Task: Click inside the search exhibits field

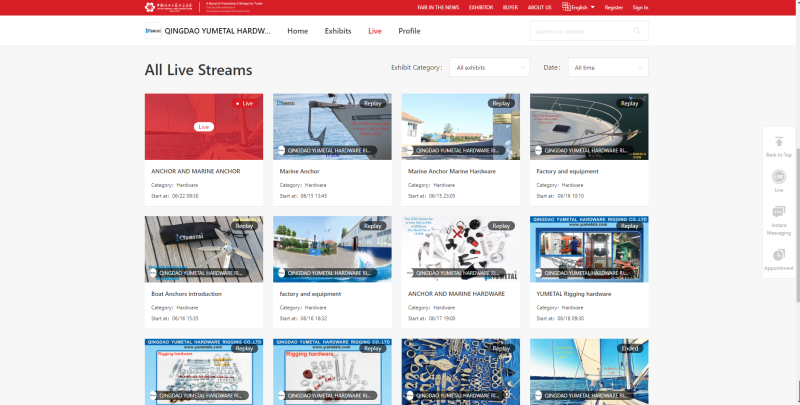Action: point(580,31)
